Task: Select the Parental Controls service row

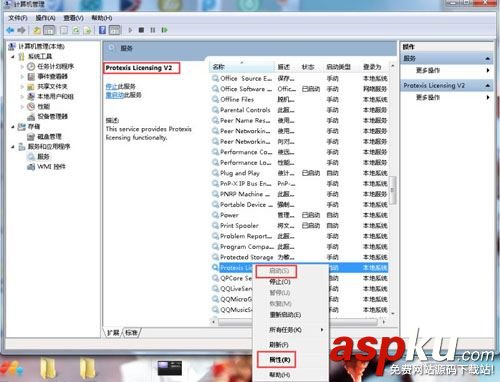Action: point(299,110)
